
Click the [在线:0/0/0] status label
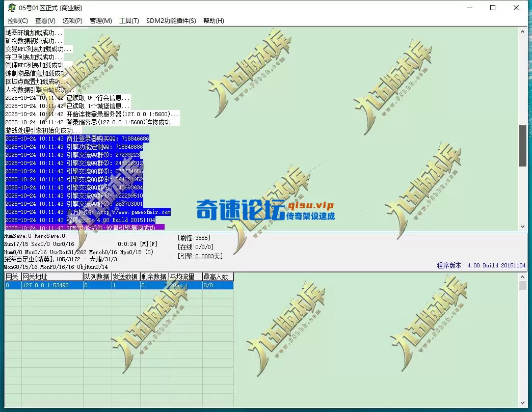(x=196, y=247)
